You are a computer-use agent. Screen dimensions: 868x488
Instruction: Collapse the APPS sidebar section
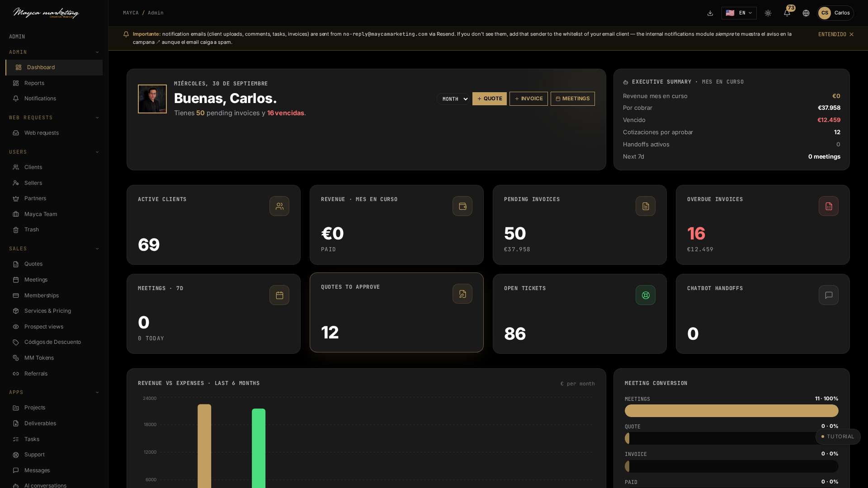54,393
